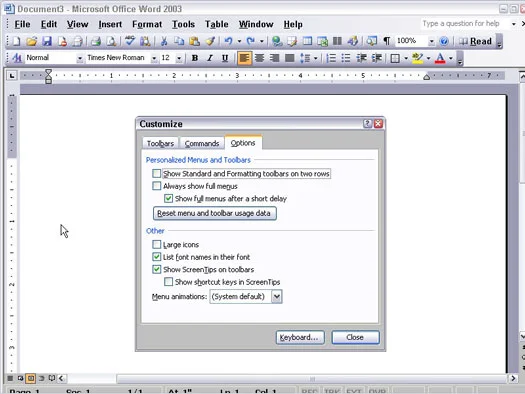Open the File menu
The width and height of the screenshot is (525, 394).
click(x=22, y=24)
